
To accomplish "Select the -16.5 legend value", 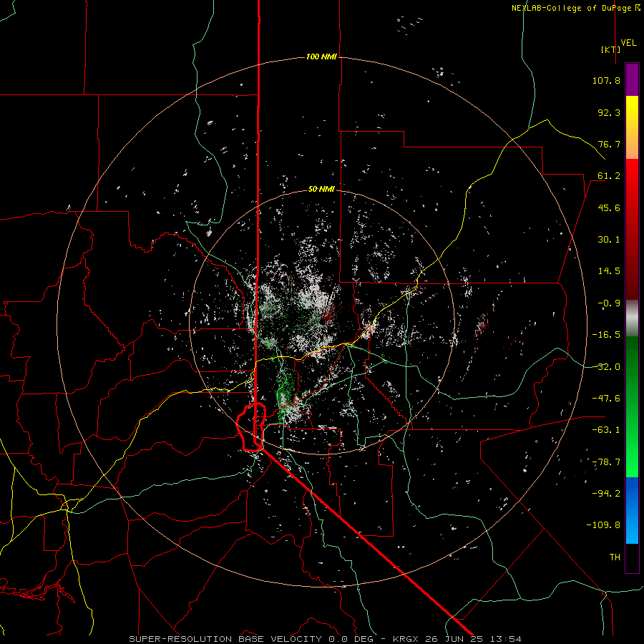I will (x=606, y=335).
